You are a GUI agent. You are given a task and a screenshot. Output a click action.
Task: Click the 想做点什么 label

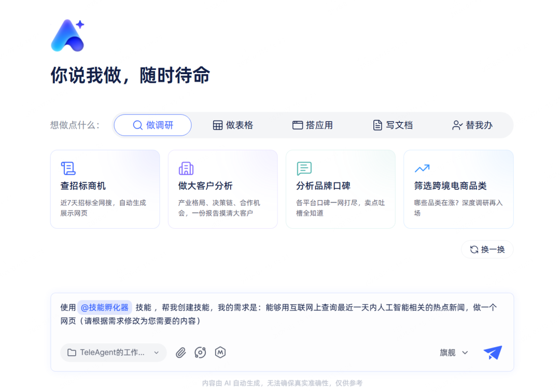(x=75, y=125)
